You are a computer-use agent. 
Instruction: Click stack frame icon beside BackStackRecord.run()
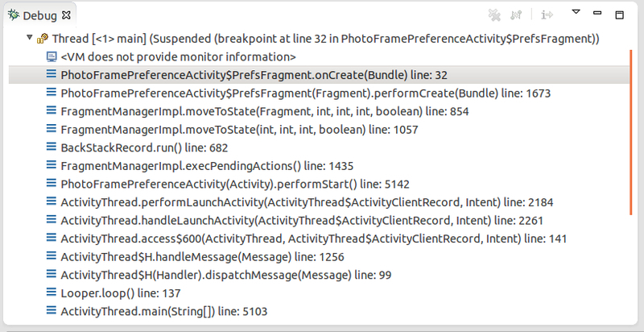tap(51, 147)
